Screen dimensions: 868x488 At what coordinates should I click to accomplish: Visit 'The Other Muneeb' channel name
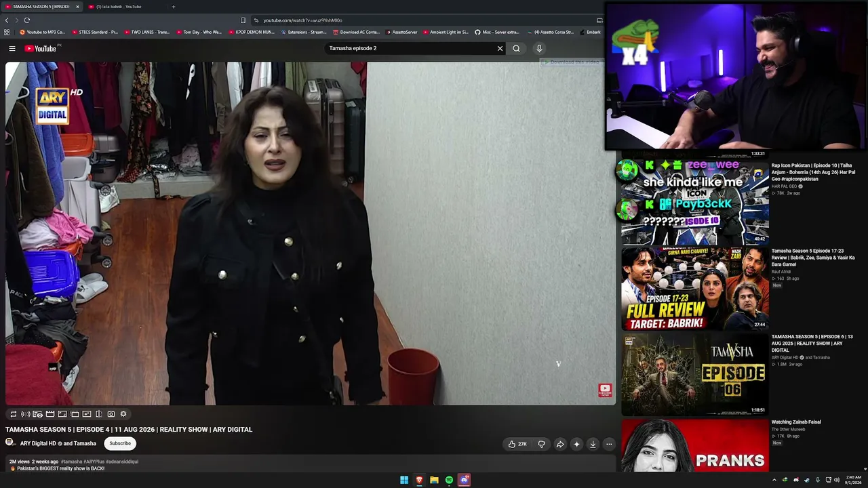(x=788, y=429)
